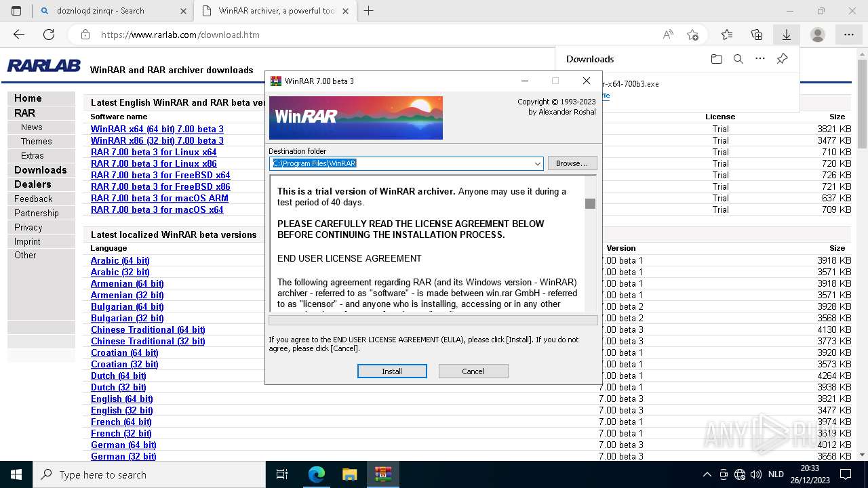Image resolution: width=868 pixels, height=488 pixels.
Task: Click the WinRAR icon on taskbar
Action: pos(383,474)
